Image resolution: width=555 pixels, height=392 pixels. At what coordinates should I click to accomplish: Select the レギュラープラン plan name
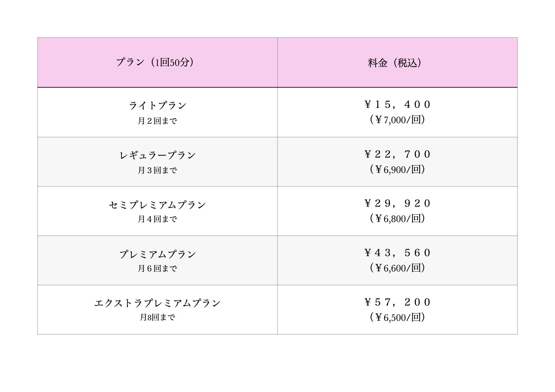pos(157,155)
